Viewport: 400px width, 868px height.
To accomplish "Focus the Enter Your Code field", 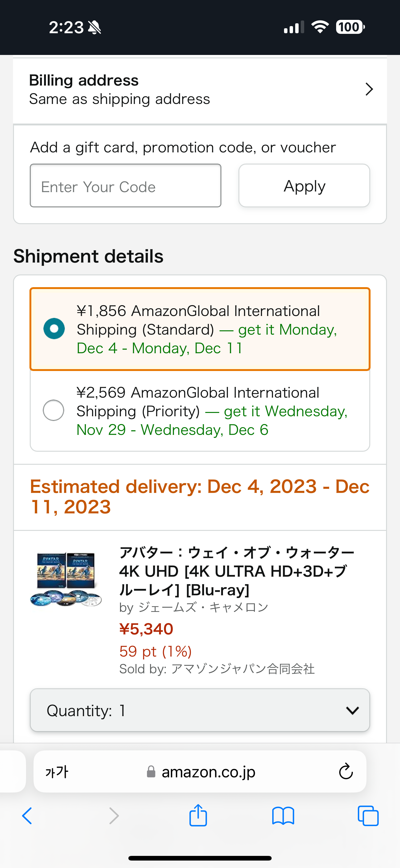I will pos(126,186).
